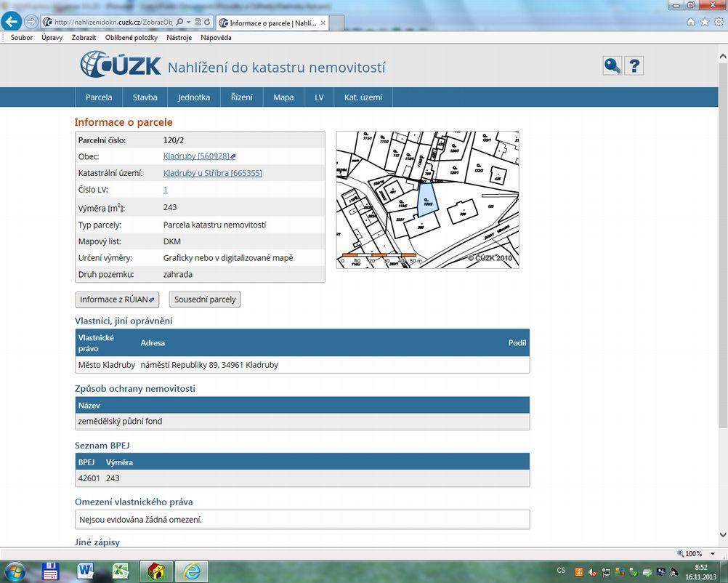Click the ČÚZK logo
The image size is (728, 583).
pos(121,65)
